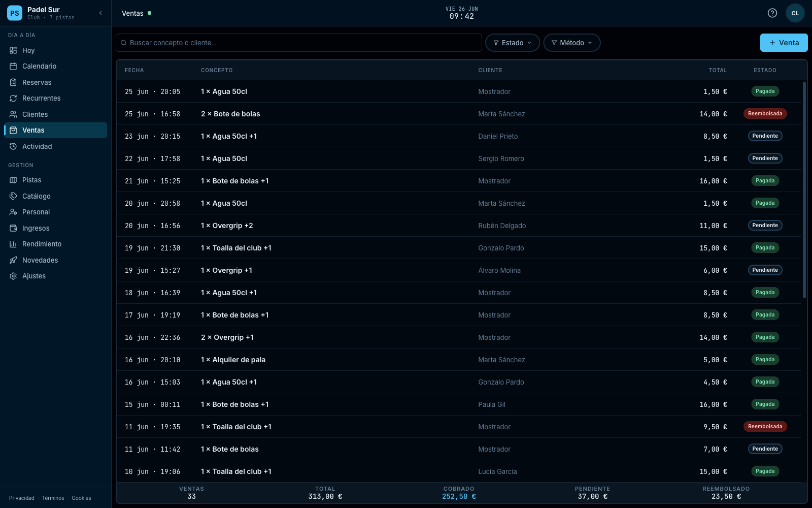Open the 2 × Bote de bolas Reembolsada sale
Screen dimensions: 812x508
pyautogui.click(x=459, y=114)
